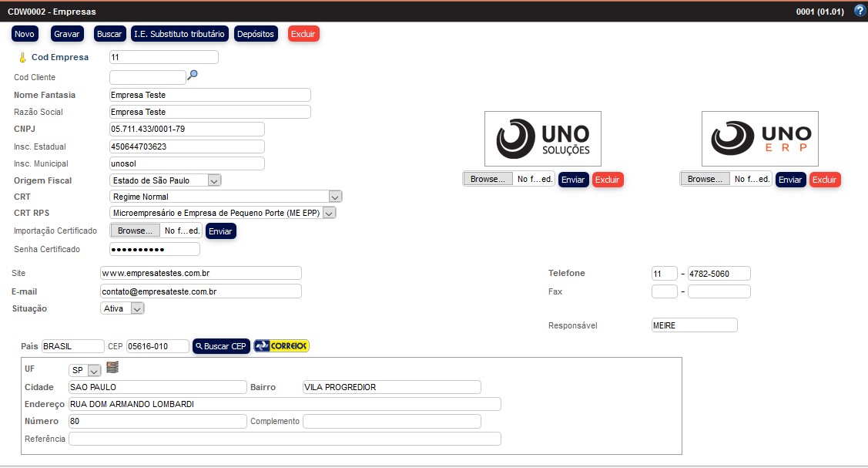868x468 pixels.
Task: Open the UF state dropdown
Action: click(85, 370)
